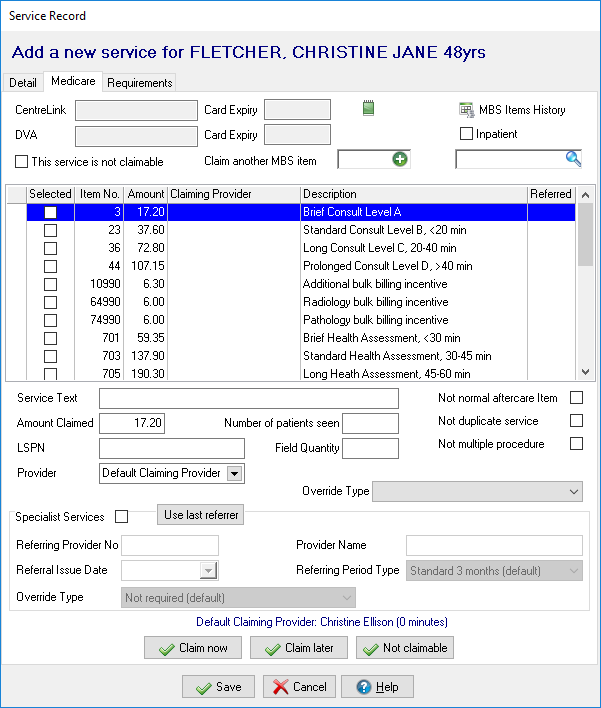Select checkbox for item 74990 Pathology incentive
Viewport: 601px width, 708px height.
tap(50, 320)
